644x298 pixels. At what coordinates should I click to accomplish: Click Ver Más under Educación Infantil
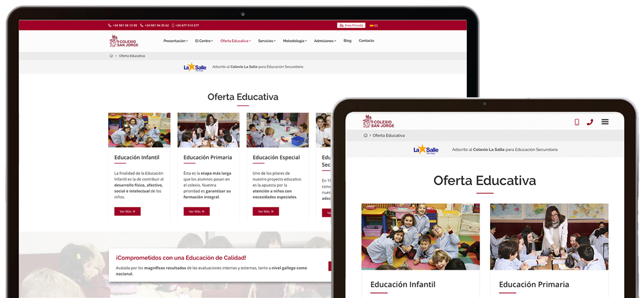tap(128, 212)
